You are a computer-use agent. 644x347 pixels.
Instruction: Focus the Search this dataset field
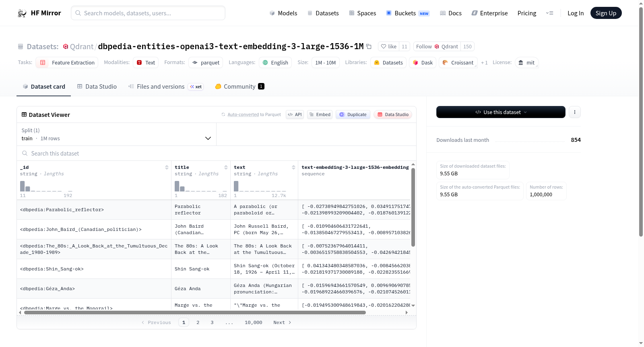click(217, 153)
